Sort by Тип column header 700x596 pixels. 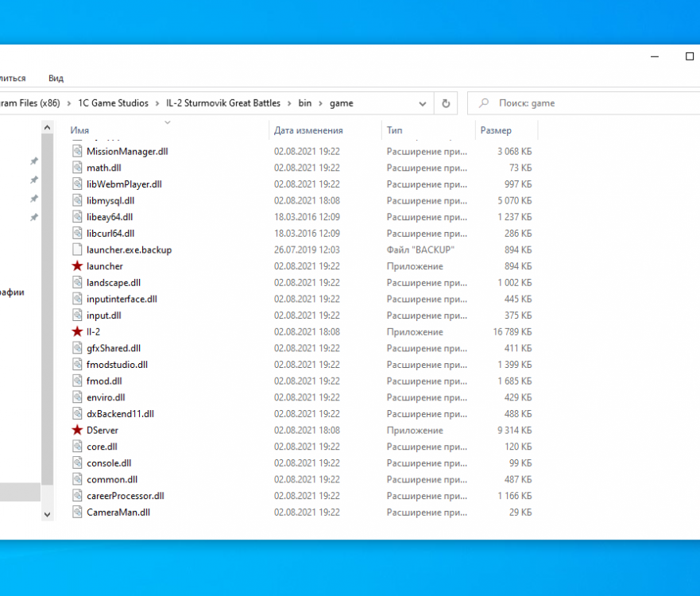coord(395,130)
